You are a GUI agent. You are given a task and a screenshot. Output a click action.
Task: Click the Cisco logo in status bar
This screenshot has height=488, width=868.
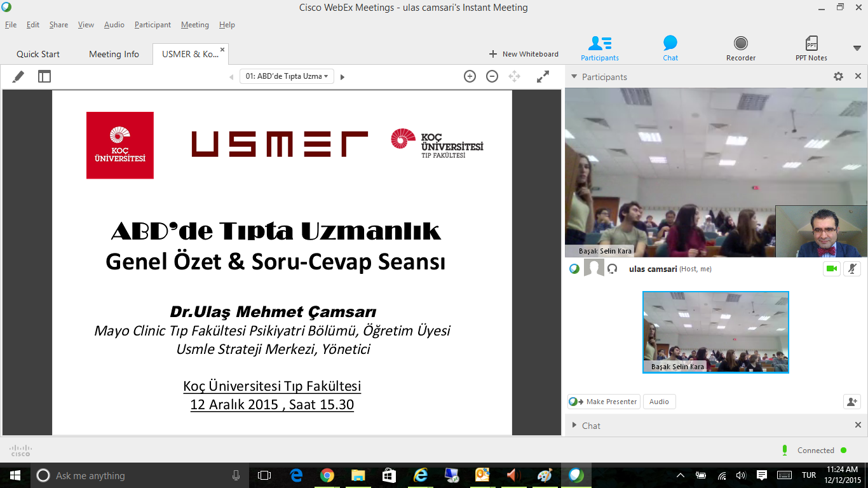click(x=20, y=451)
